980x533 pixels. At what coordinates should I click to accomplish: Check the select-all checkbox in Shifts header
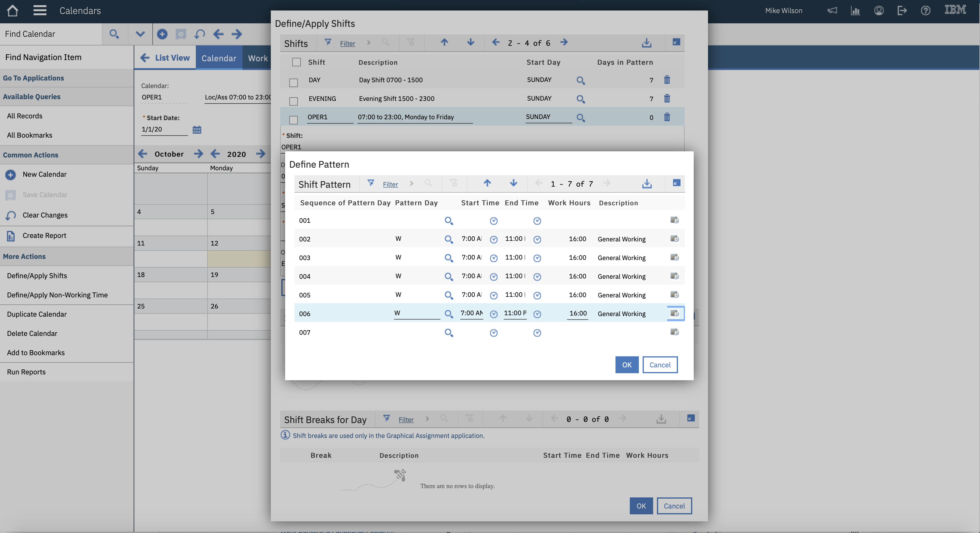click(x=296, y=62)
